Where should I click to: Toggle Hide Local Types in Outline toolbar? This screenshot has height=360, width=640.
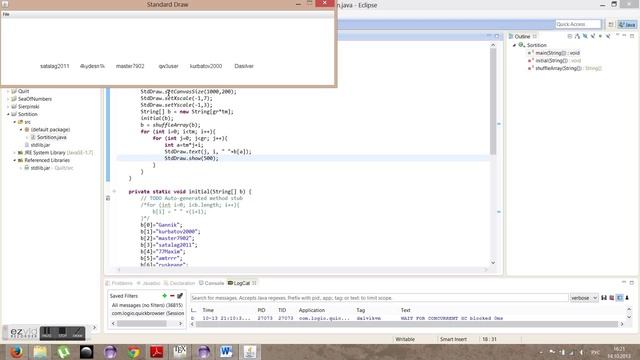608,36
